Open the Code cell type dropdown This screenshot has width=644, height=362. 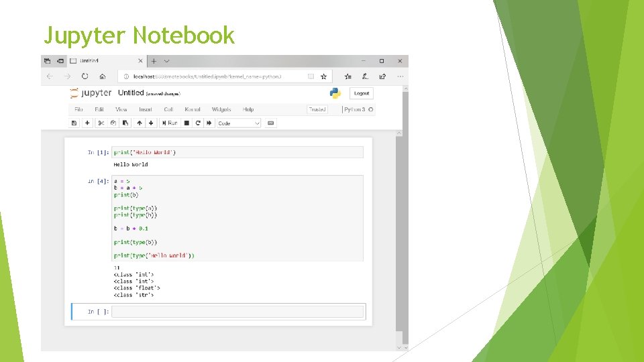(239, 123)
